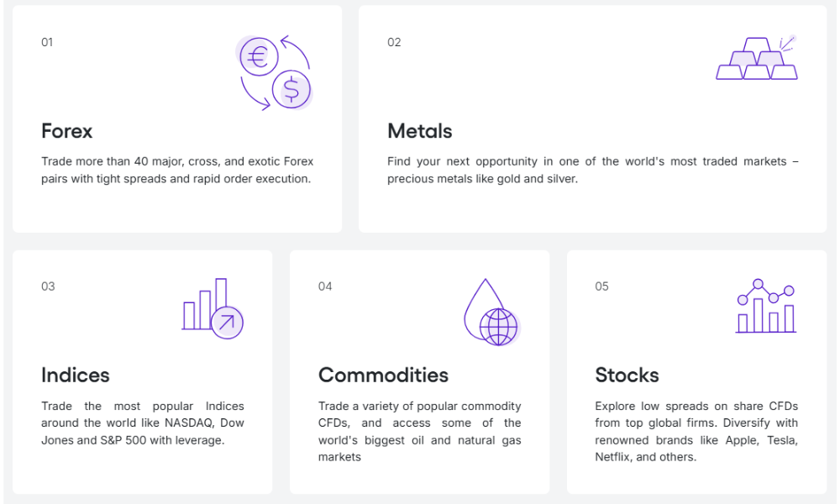Select the Commodities heading

[383, 375]
